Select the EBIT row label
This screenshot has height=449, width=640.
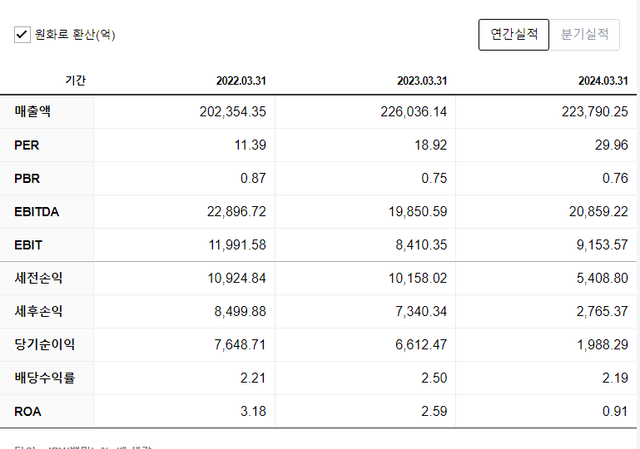tap(28, 244)
